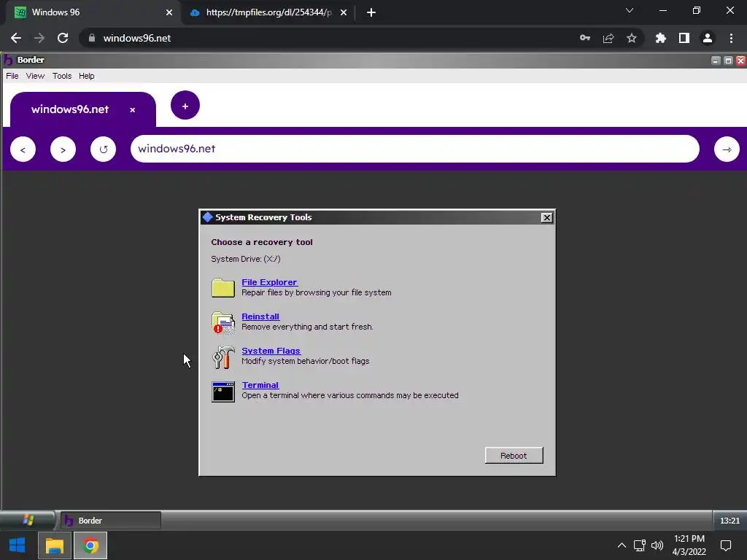Click the hammer and wrench System Flags icon

(223, 357)
